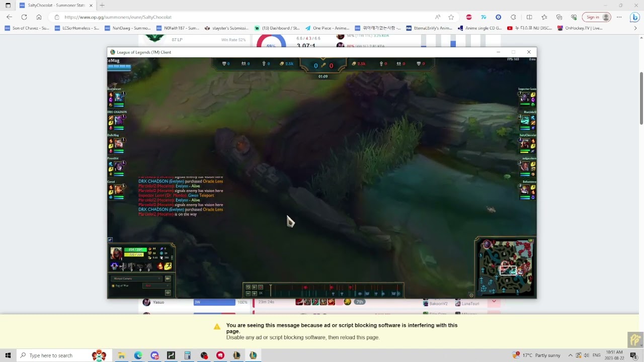Image resolution: width=644 pixels, height=362 pixels.
Task: Click the game timer 01:09 on scoreboard
Action: click(x=323, y=76)
